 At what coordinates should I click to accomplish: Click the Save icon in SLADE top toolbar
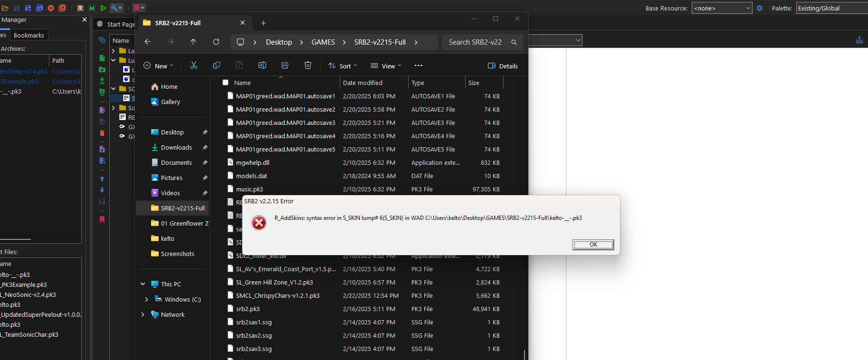click(x=17, y=8)
